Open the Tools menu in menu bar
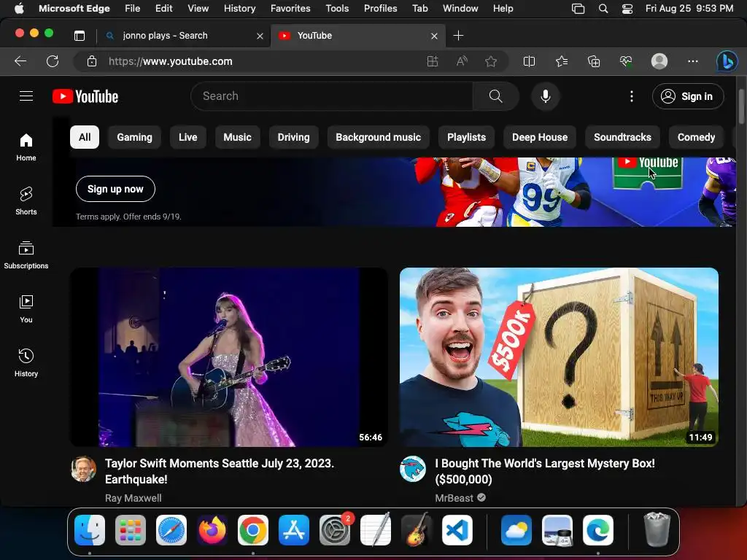The image size is (747, 560). click(337, 8)
